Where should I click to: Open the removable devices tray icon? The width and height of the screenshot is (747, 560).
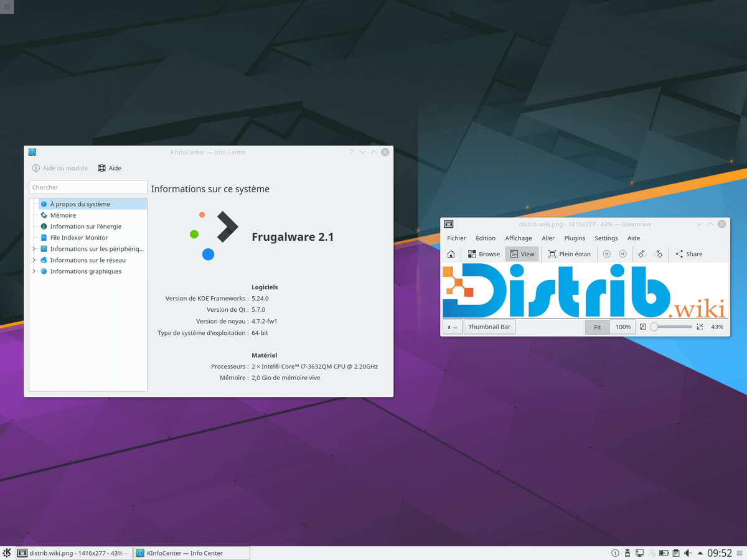627,553
